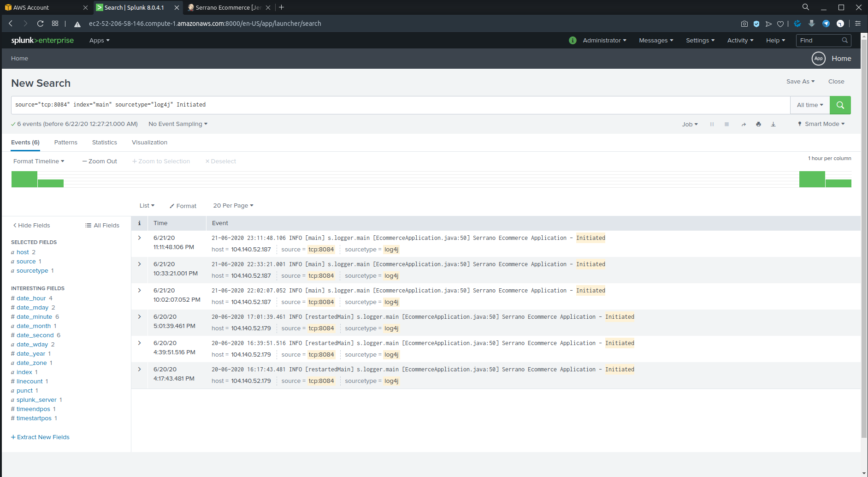Open the Apps menu
This screenshot has height=477, width=868.
coord(100,41)
